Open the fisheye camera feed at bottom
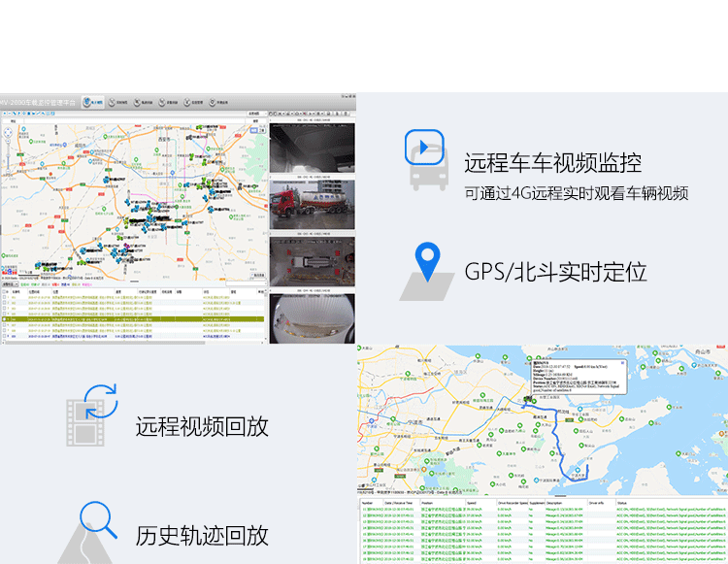728x564 pixels. (312, 318)
